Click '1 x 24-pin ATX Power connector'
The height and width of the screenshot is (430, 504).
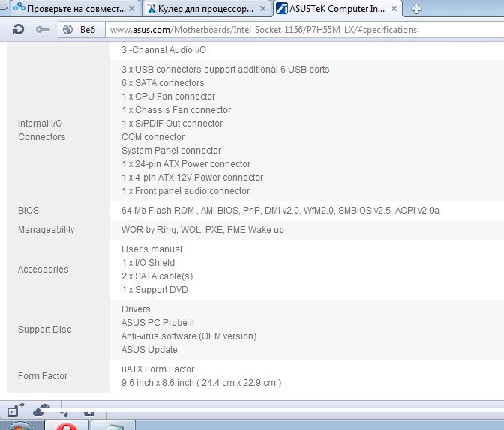click(186, 164)
